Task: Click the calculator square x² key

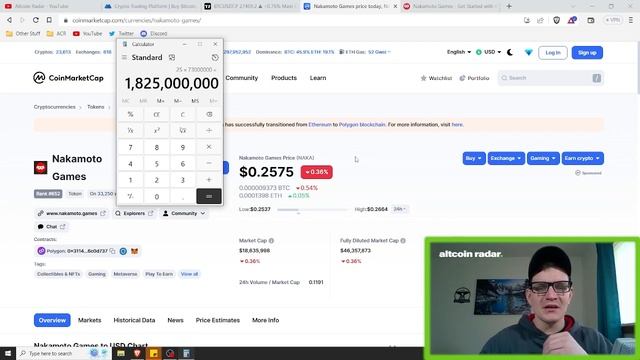Action: [157, 131]
